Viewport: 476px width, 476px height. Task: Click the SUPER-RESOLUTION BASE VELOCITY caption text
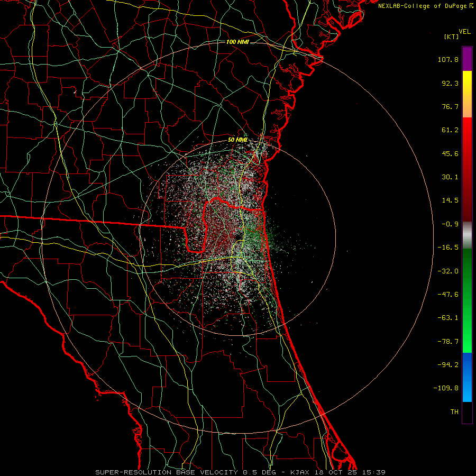pyautogui.click(x=167, y=472)
